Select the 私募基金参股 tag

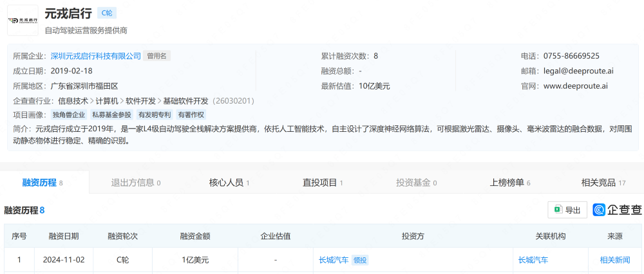111,115
